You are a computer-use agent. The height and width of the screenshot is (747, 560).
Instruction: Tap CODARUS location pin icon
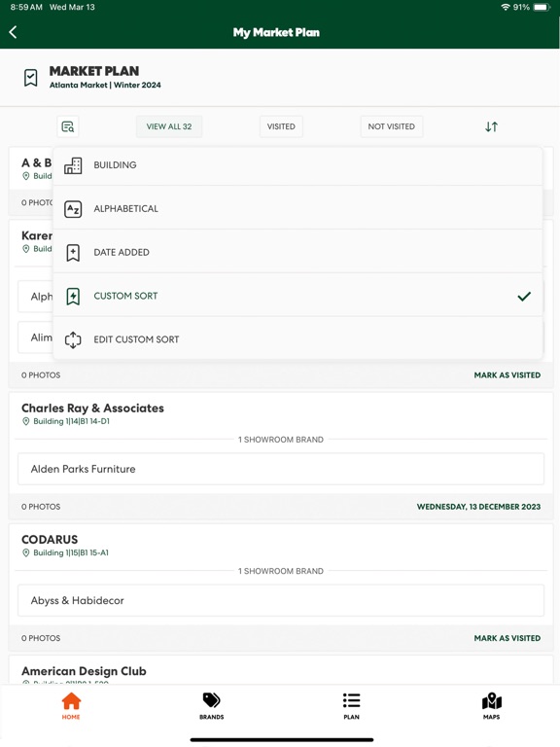[26, 552]
